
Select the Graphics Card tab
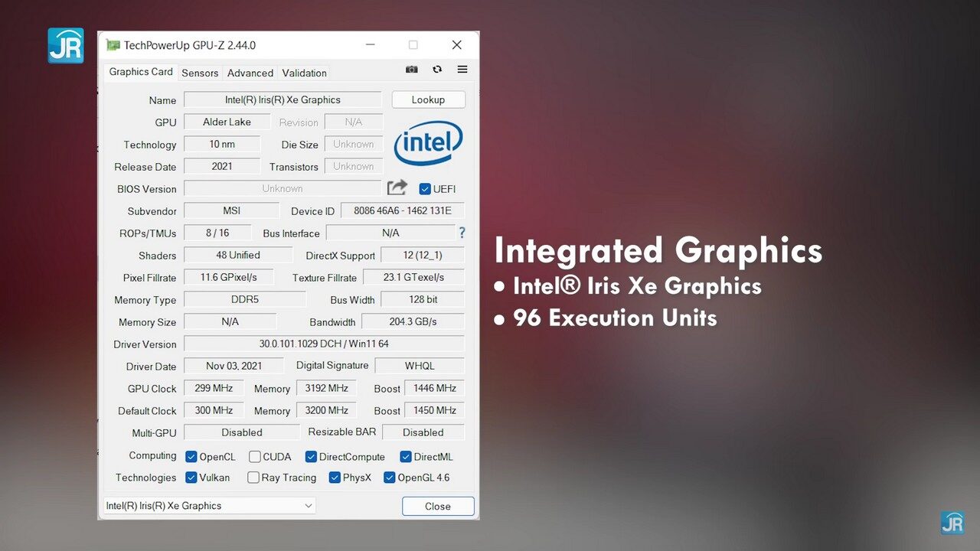pos(141,72)
